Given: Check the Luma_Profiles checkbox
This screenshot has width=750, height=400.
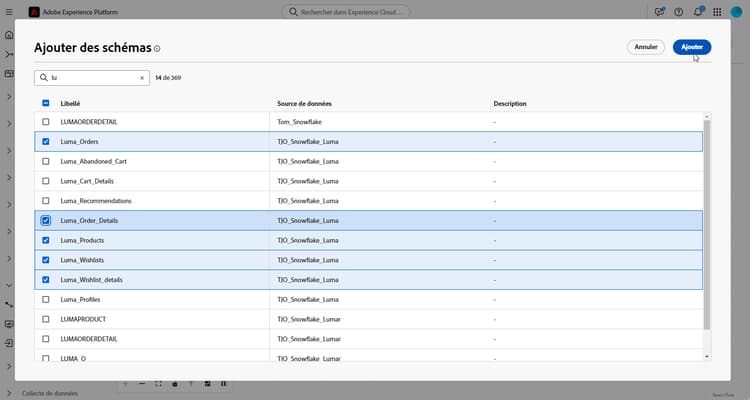Looking at the screenshot, I should [45, 300].
